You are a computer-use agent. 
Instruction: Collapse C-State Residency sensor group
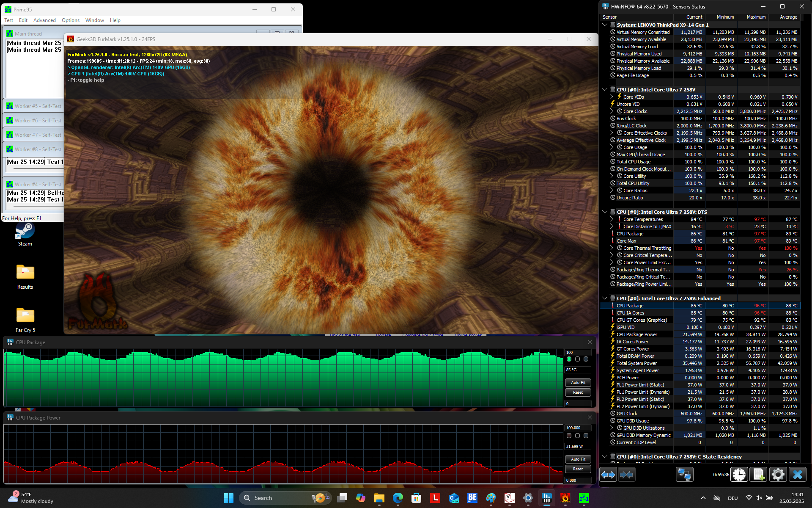(x=605, y=457)
